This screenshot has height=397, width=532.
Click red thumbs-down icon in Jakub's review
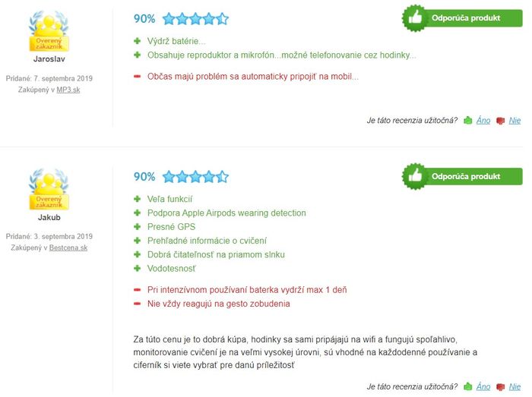click(500, 387)
